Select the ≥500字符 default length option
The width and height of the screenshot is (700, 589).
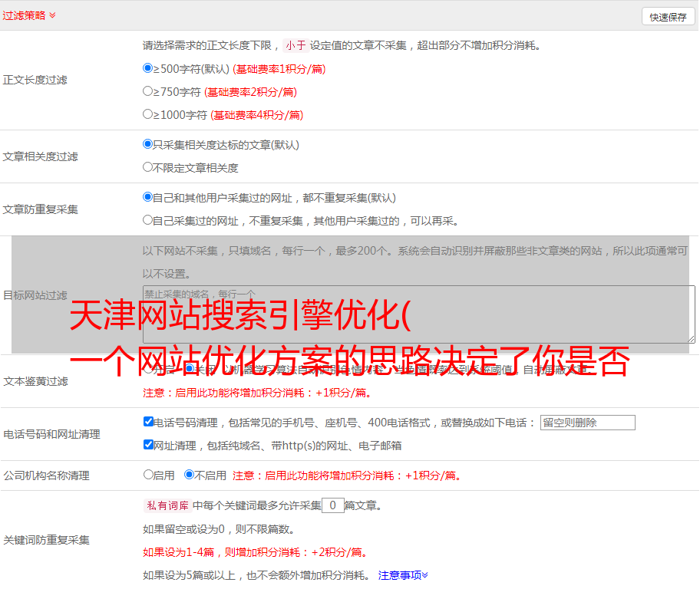[148, 68]
